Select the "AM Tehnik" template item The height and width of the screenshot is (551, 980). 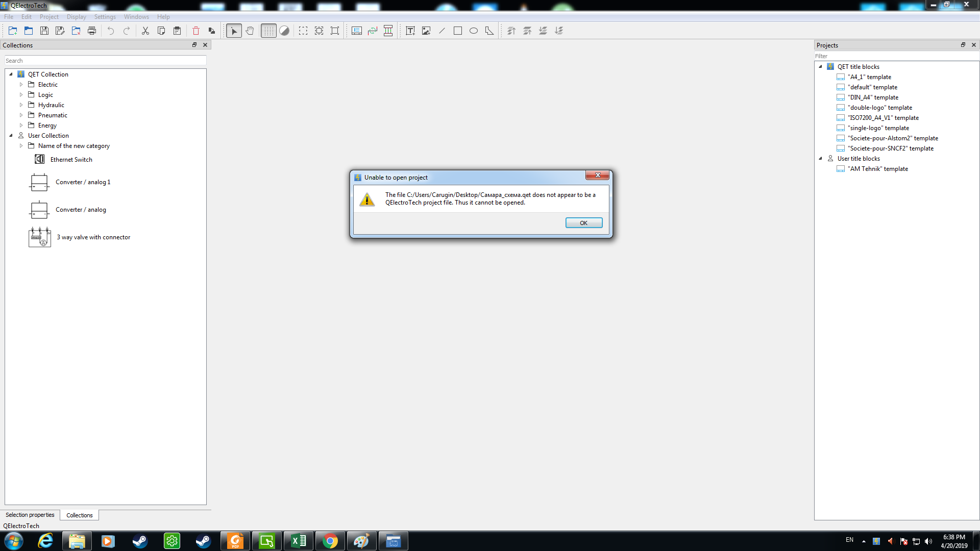tap(877, 169)
